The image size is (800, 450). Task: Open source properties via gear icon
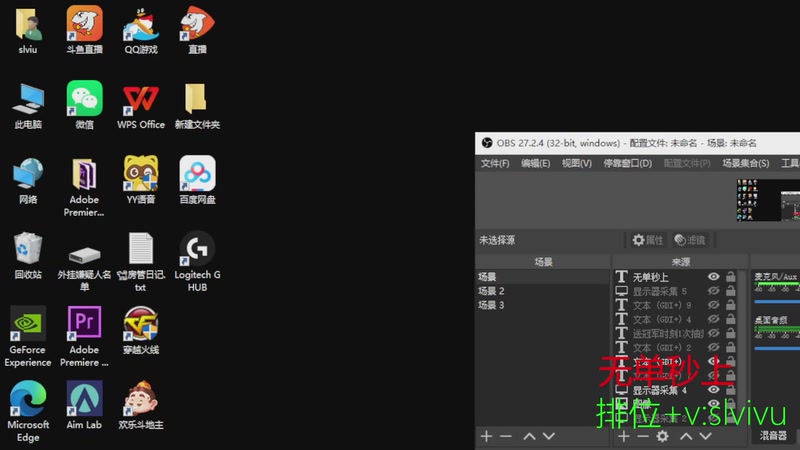click(662, 436)
